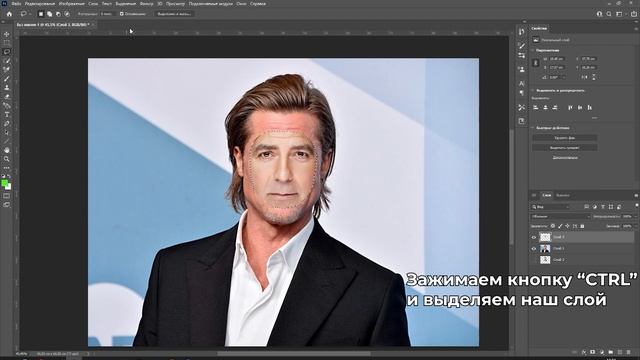
Task: Open the Edit Toolbar three-dots button
Action: (x=7, y=168)
